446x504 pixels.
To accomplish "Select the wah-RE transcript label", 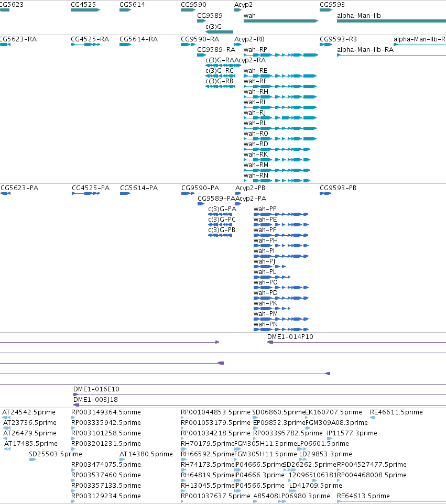I will (x=255, y=70).
